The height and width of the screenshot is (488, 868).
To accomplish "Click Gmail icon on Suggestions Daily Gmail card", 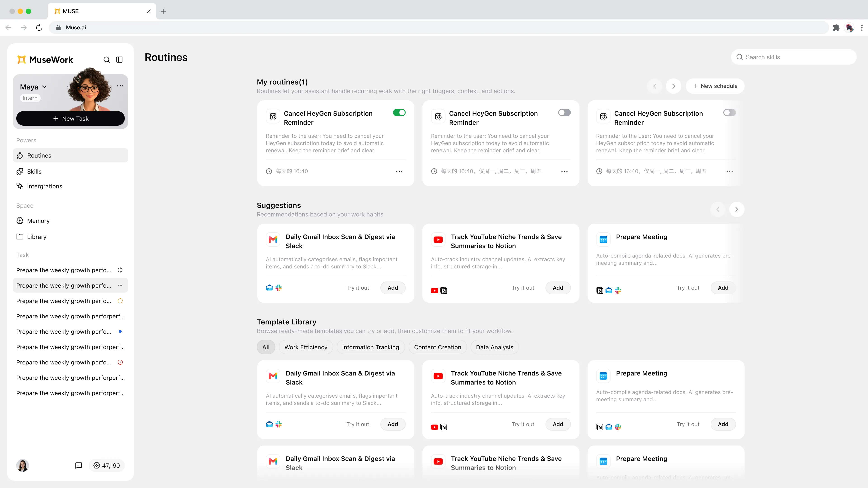I will [x=273, y=239].
